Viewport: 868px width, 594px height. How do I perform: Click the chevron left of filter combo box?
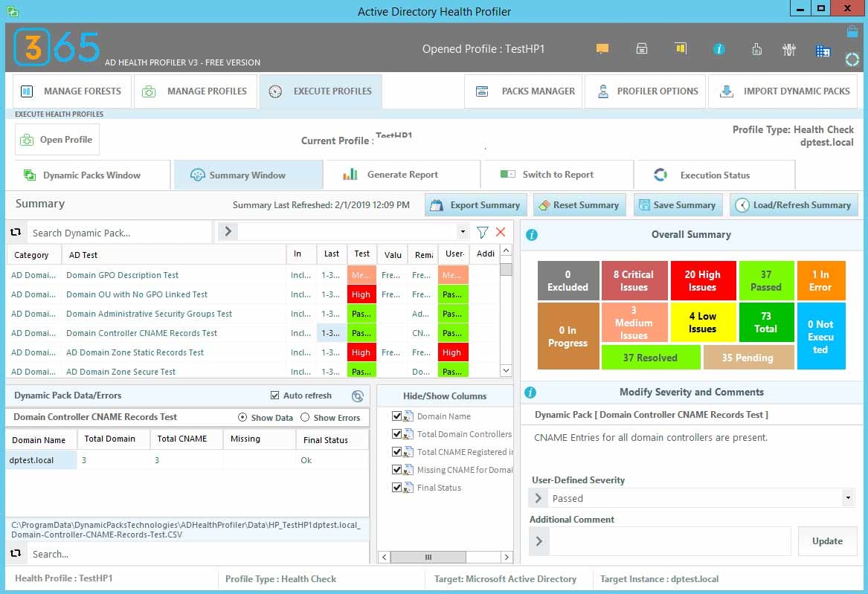point(228,231)
